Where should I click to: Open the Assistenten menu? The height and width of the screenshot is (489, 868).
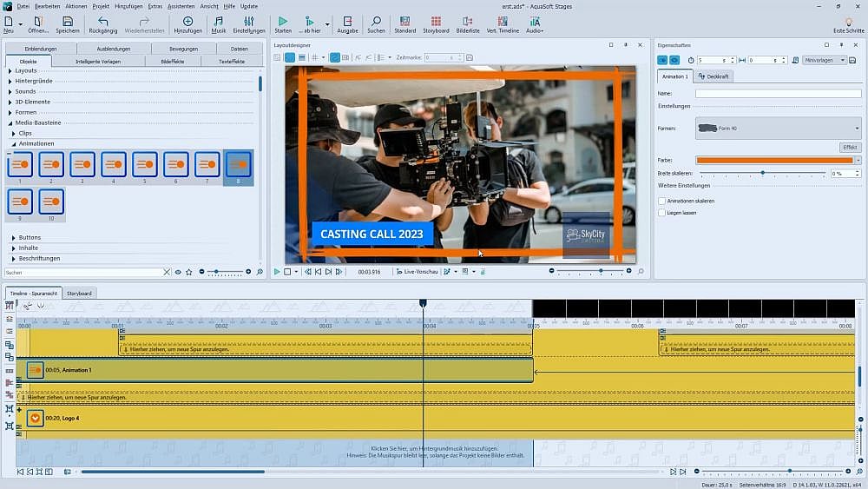(x=181, y=6)
